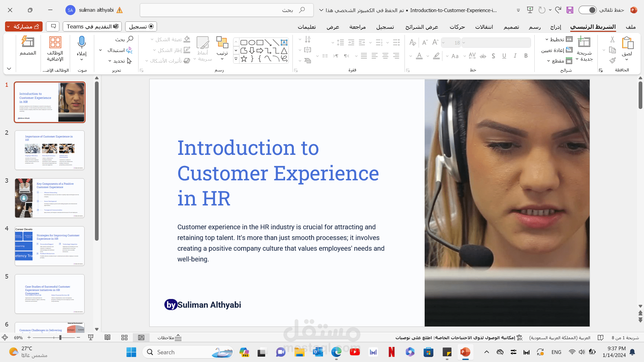Switch to Reading view book icon
The width and height of the screenshot is (644, 362).
click(107, 338)
